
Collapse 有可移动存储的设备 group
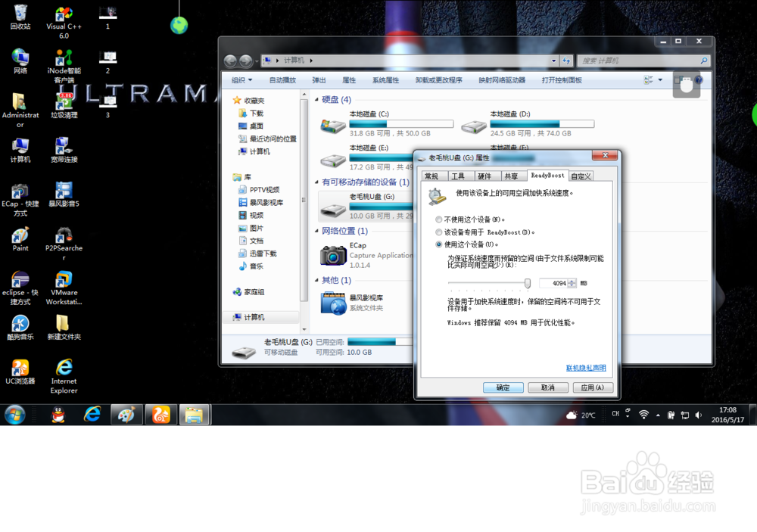pyautogui.click(x=316, y=182)
